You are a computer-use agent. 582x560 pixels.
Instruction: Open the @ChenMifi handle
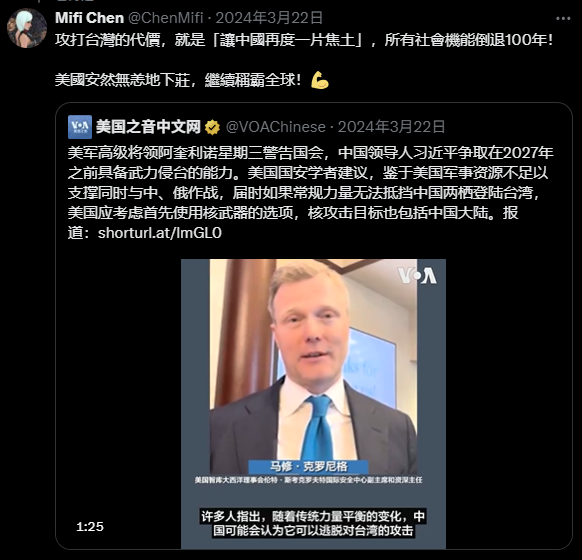(166, 18)
